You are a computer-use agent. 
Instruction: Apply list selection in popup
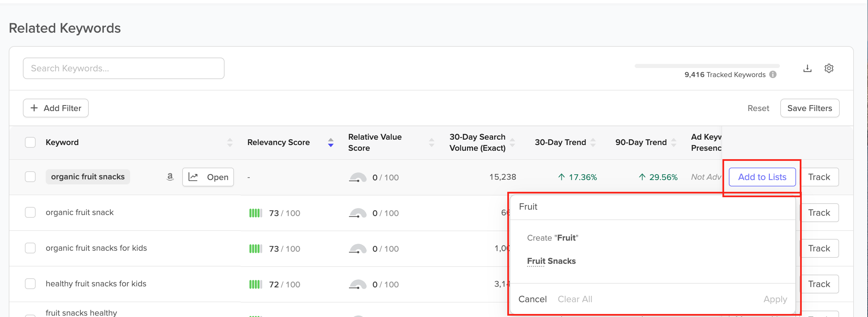tap(775, 299)
